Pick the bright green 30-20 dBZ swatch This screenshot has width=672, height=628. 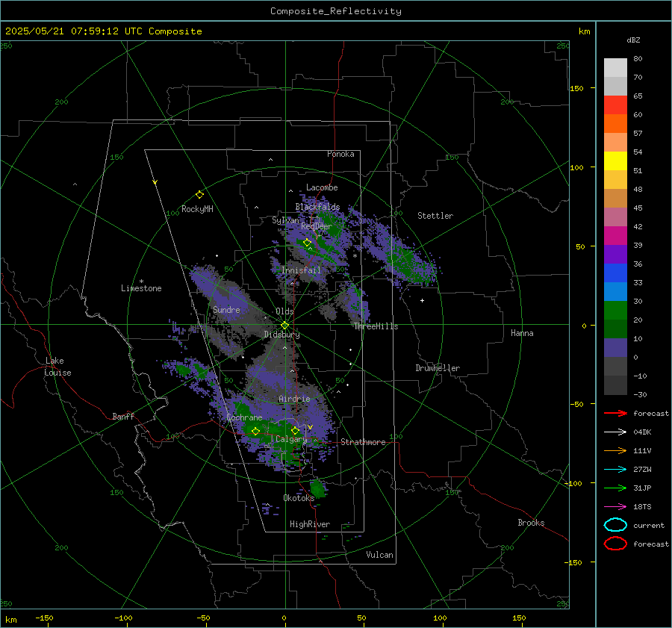tap(615, 311)
